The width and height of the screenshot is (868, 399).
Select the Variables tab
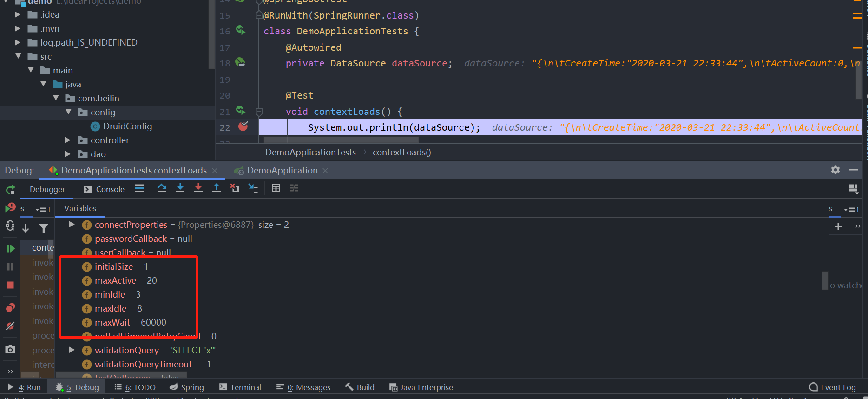coord(80,208)
